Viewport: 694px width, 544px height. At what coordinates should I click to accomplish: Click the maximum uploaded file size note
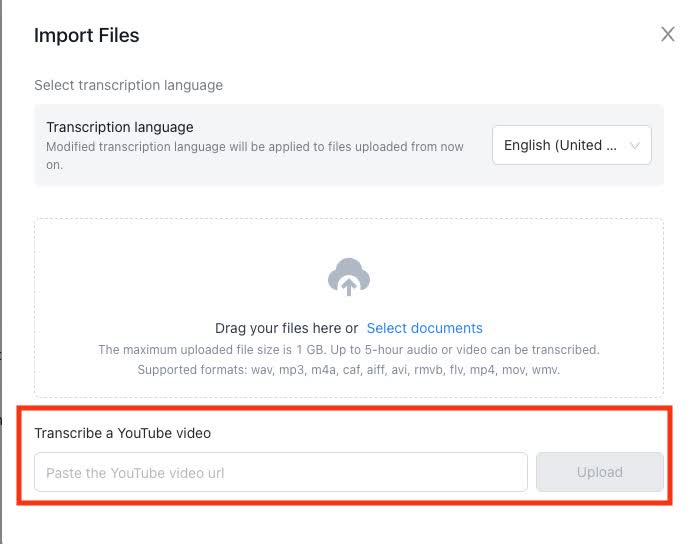(349, 350)
